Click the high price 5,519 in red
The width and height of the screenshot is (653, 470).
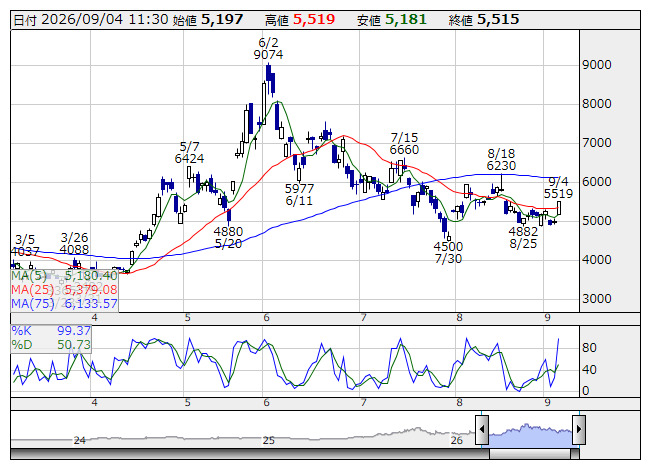pos(314,20)
